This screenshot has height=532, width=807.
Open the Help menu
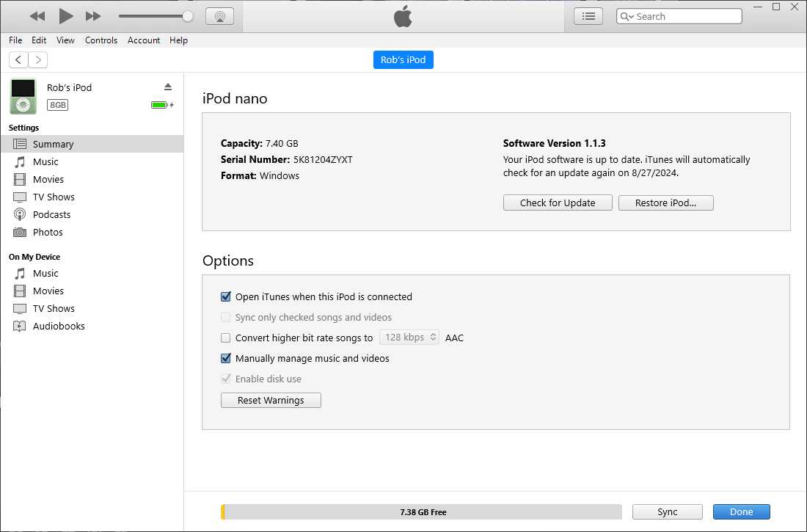[x=178, y=40]
